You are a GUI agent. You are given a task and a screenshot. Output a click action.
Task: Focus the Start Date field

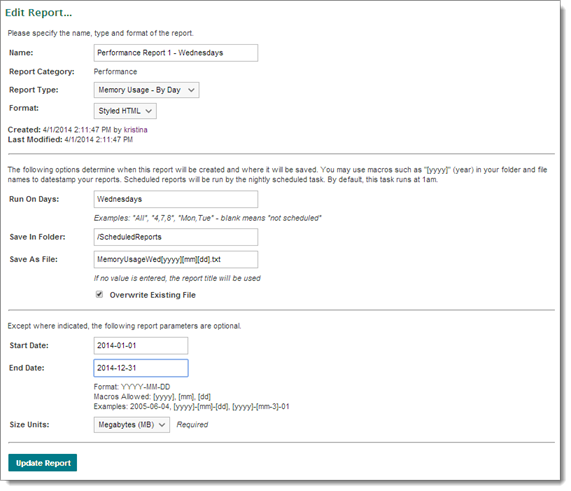coord(141,346)
